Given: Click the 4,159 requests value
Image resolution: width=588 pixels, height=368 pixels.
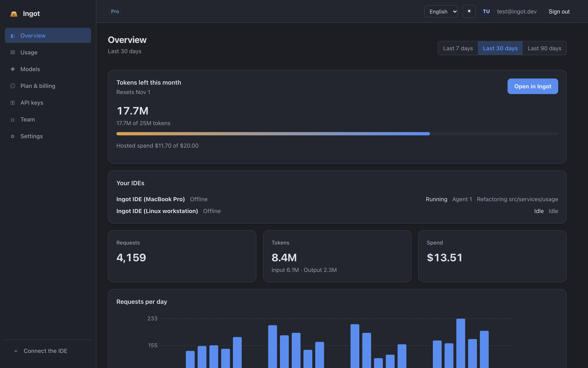Looking at the screenshot, I should [131, 258].
